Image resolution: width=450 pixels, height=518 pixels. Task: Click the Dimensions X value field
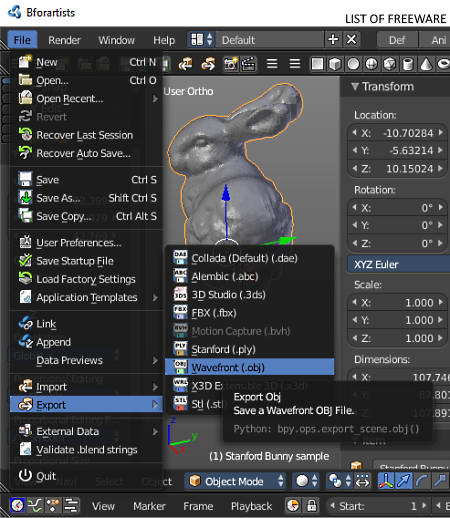point(399,377)
